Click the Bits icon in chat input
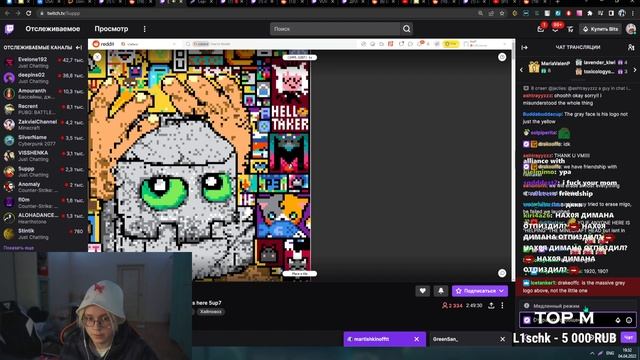Image resolution: width=640 pixels, height=360 pixels. point(618,320)
